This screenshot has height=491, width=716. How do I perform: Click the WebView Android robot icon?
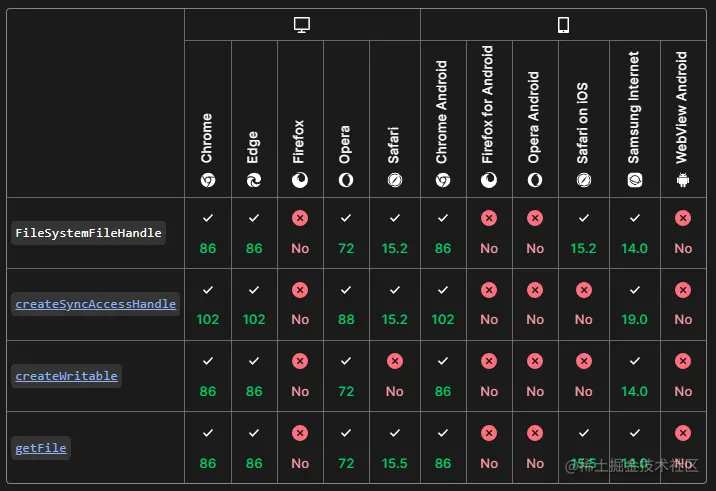[683, 180]
